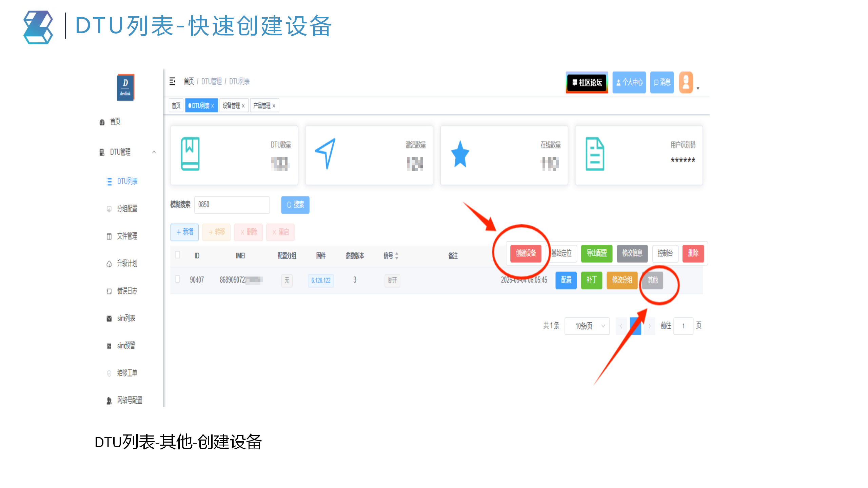Screen dimensions: 868x488
Task: Open the 文件管理 section in sidebar
Action: pyautogui.click(x=127, y=236)
